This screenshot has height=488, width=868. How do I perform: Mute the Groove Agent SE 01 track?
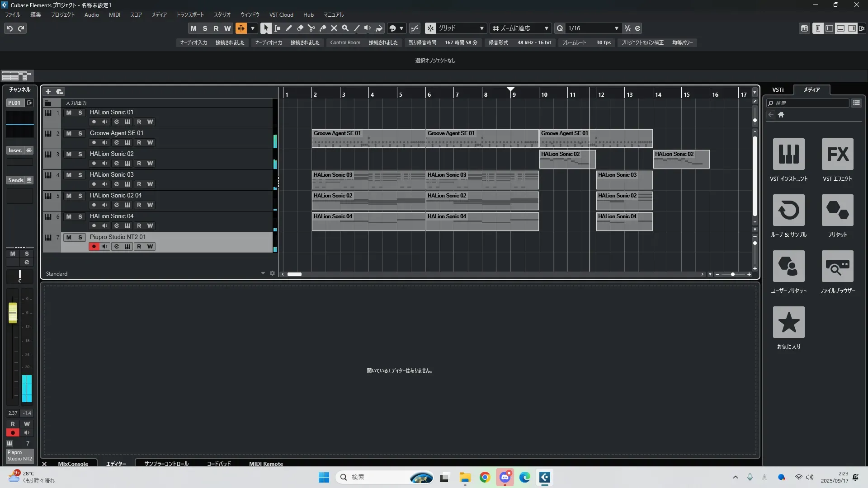point(69,133)
